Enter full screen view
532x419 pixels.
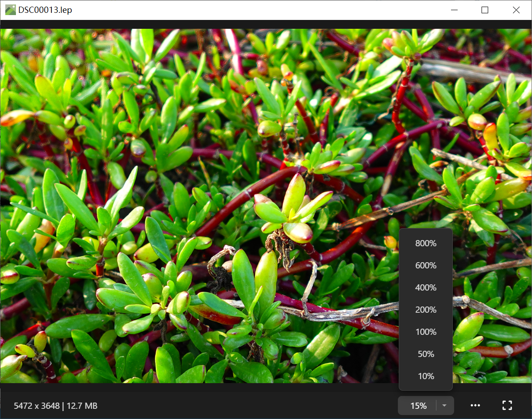click(x=507, y=405)
